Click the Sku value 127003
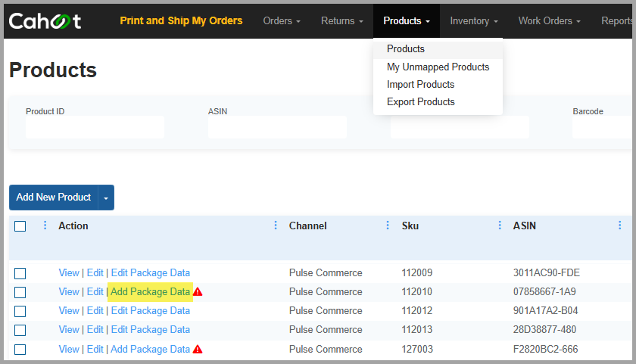Screen dimensions: 636x364 click(x=417, y=349)
